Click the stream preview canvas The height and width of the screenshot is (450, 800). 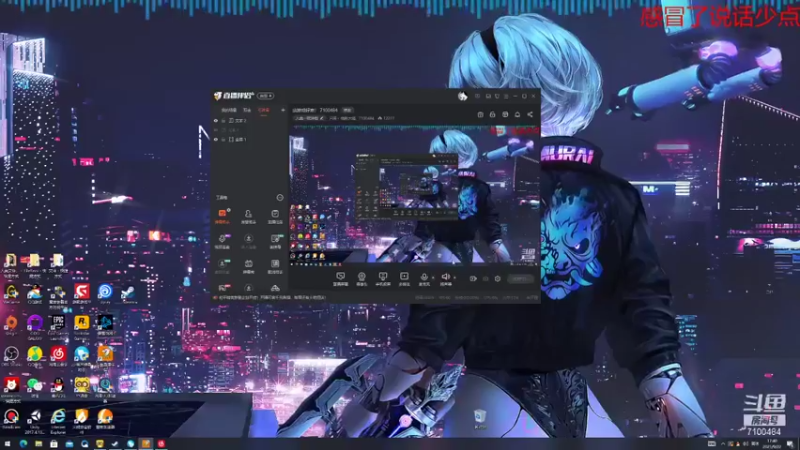tap(414, 195)
